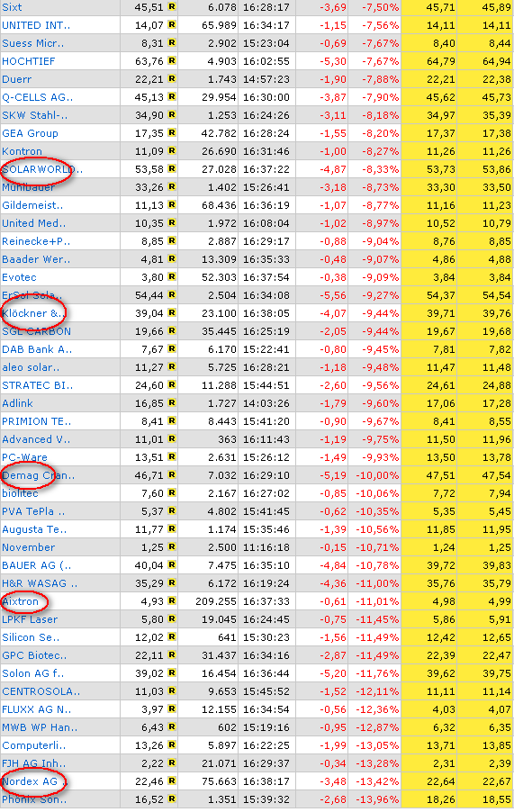This screenshot has height=812, width=514.
Task: Click the R icon in the November row
Action: [x=172, y=546]
